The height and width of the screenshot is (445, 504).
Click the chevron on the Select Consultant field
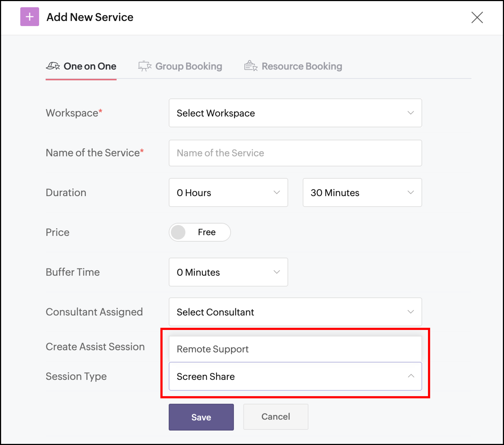click(410, 312)
